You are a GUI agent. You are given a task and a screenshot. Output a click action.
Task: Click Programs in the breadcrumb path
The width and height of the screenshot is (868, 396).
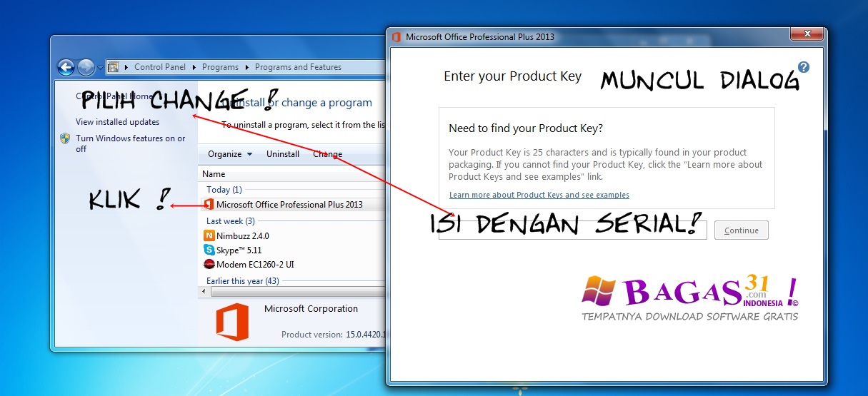220,67
